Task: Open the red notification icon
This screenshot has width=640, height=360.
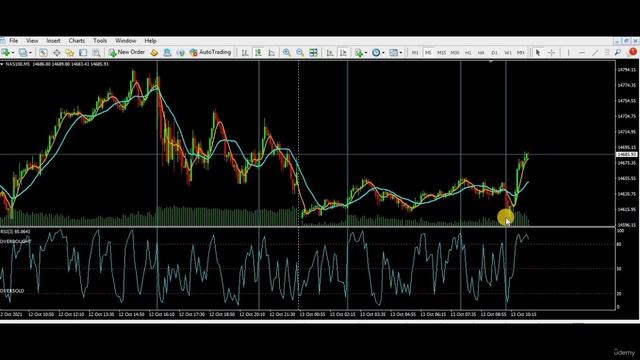Action: (x=633, y=52)
